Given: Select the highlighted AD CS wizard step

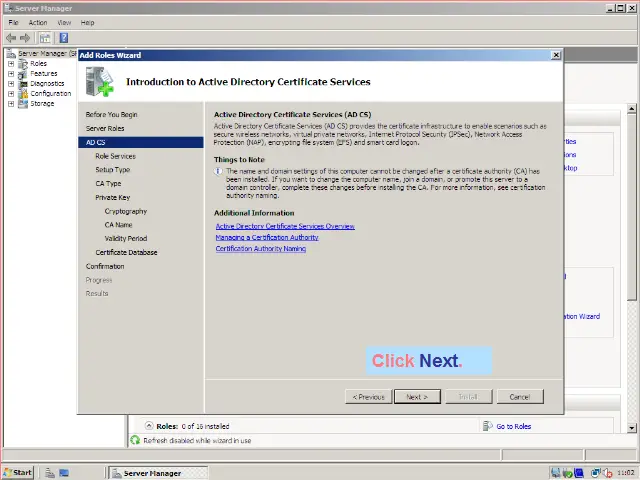Looking at the screenshot, I should click(141, 142).
